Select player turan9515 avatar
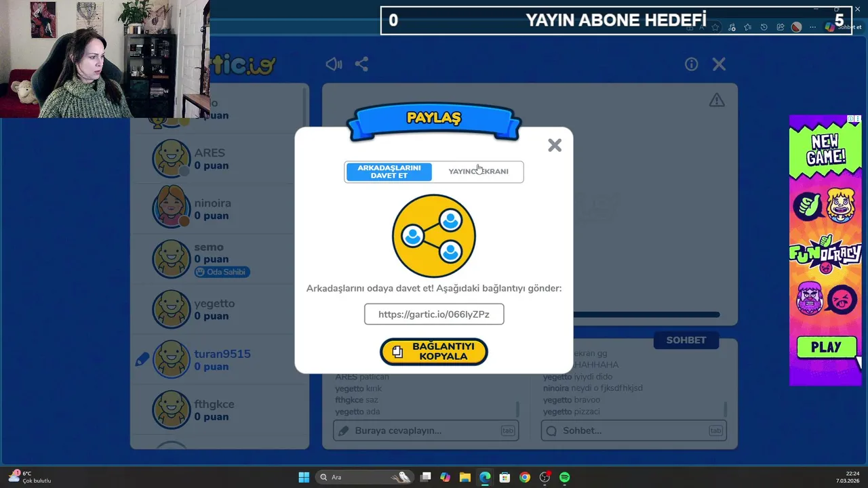This screenshot has height=488, width=868. coord(171,359)
